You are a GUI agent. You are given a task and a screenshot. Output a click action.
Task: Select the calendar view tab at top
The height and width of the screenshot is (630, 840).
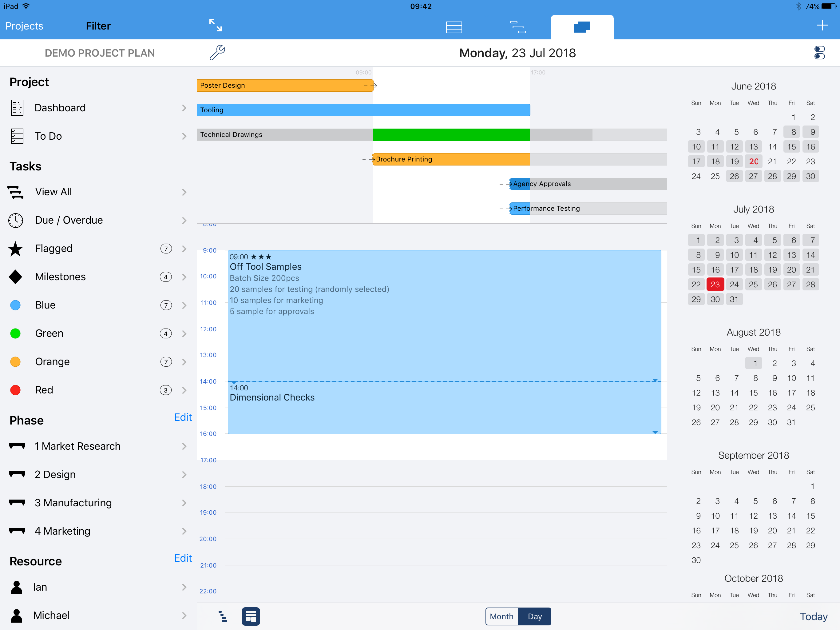click(x=582, y=27)
